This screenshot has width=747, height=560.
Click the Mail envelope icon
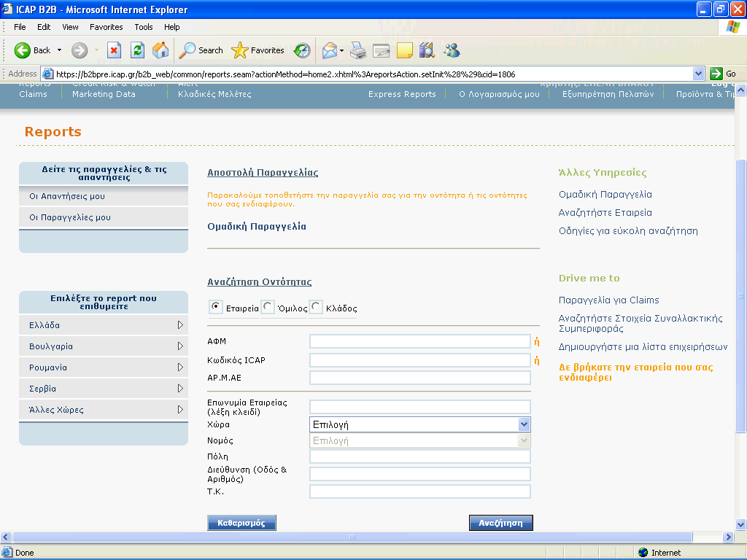330,50
